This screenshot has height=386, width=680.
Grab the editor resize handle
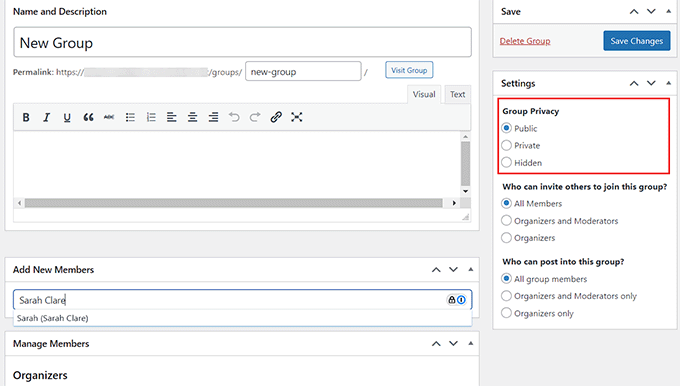pos(466,217)
